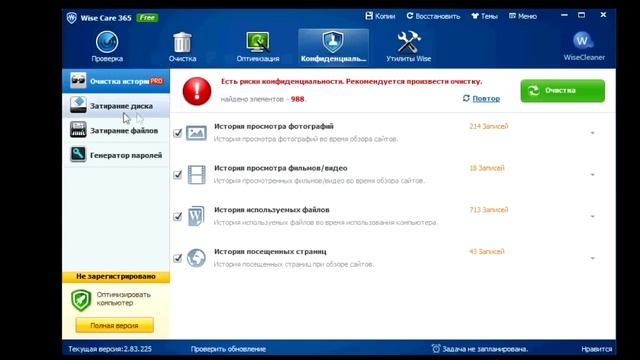This screenshot has height=360, width=640.
Task: Click the globe visited pages icon
Action: point(196,258)
